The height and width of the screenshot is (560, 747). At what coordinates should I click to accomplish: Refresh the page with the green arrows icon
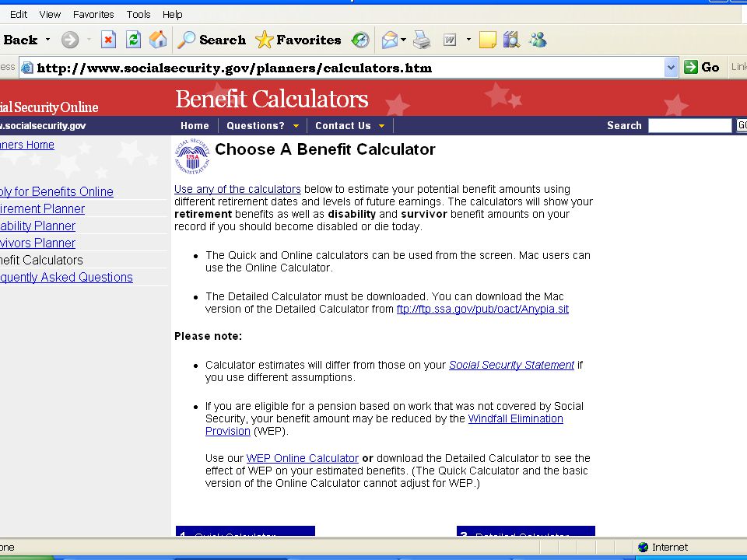(x=133, y=40)
